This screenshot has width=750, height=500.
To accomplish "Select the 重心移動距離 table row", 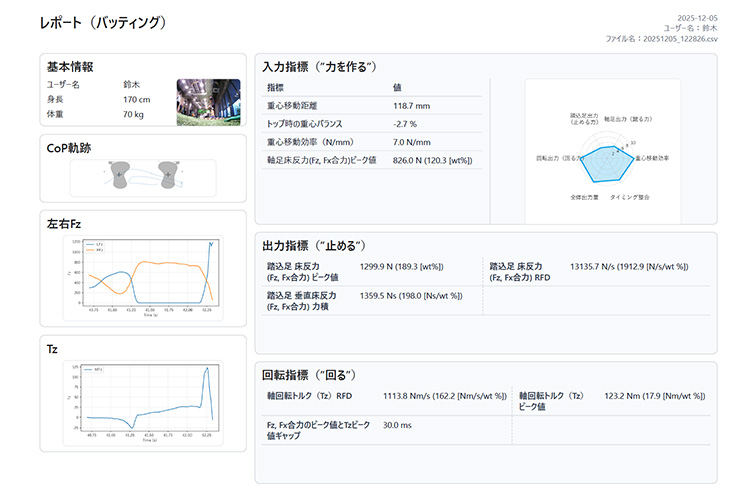I will coord(370,105).
